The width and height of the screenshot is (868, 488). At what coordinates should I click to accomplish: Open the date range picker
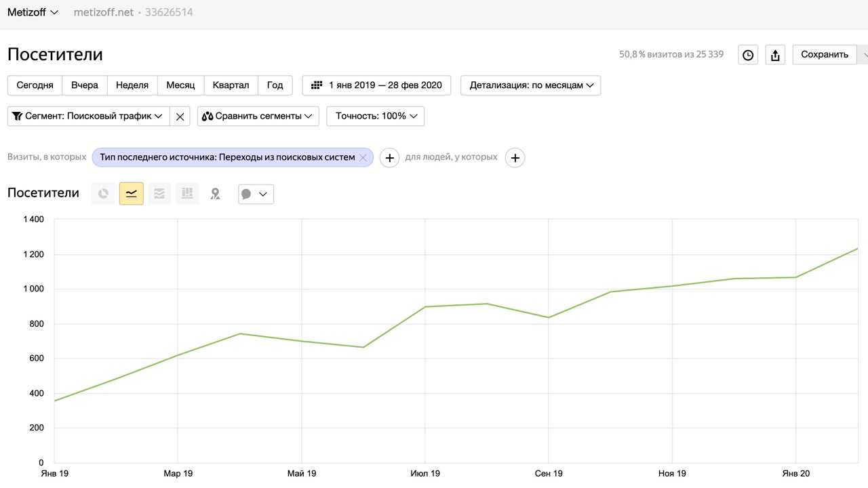(376, 85)
